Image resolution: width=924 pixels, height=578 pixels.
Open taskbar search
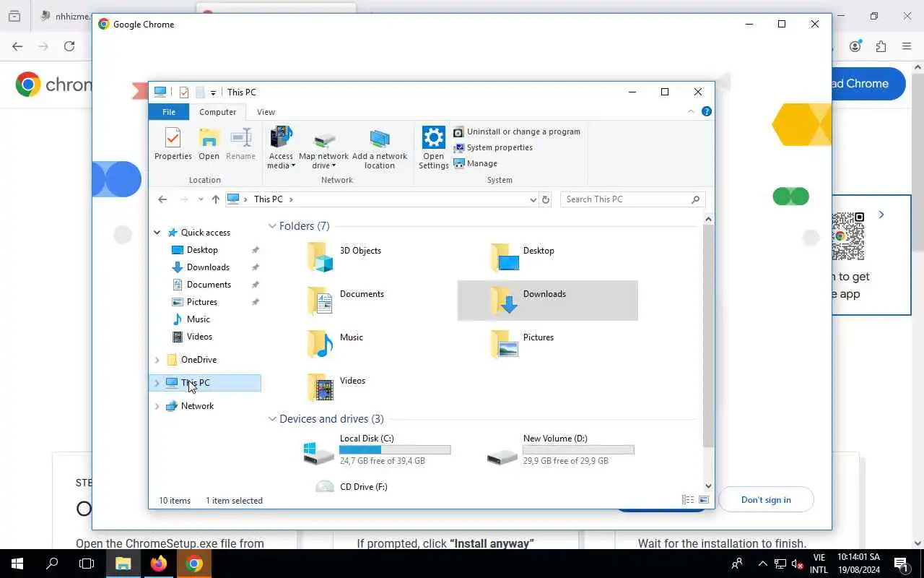coord(52,564)
